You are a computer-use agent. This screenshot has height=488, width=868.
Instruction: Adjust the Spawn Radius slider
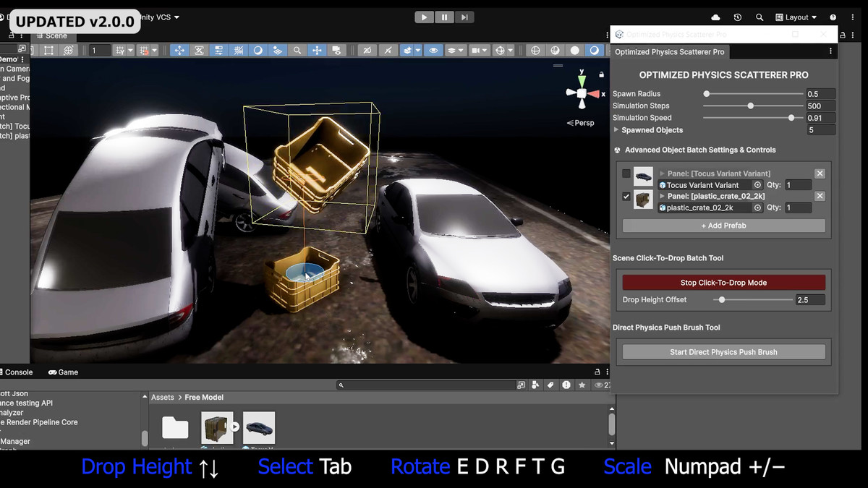pyautogui.click(x=754, y=94)
